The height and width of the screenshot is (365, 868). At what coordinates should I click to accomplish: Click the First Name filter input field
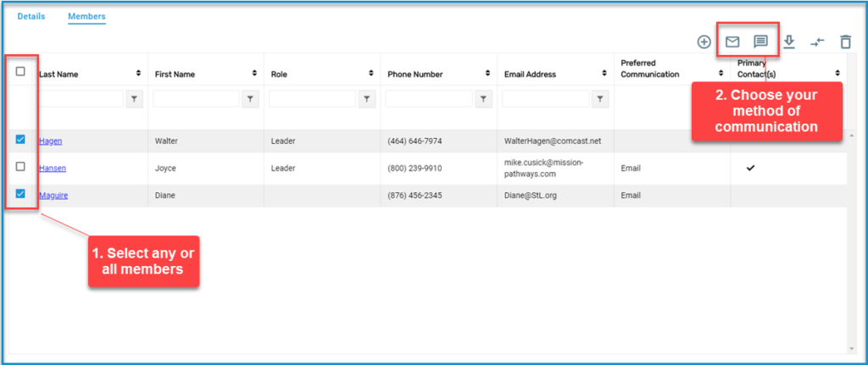[196, 99]
